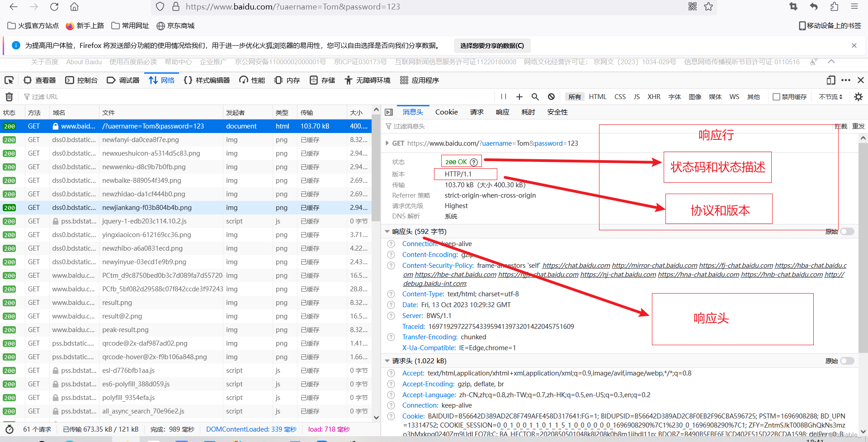Filter requests by HTML
The width and height of the screenshot is (868, 442).
coord(598,97)
